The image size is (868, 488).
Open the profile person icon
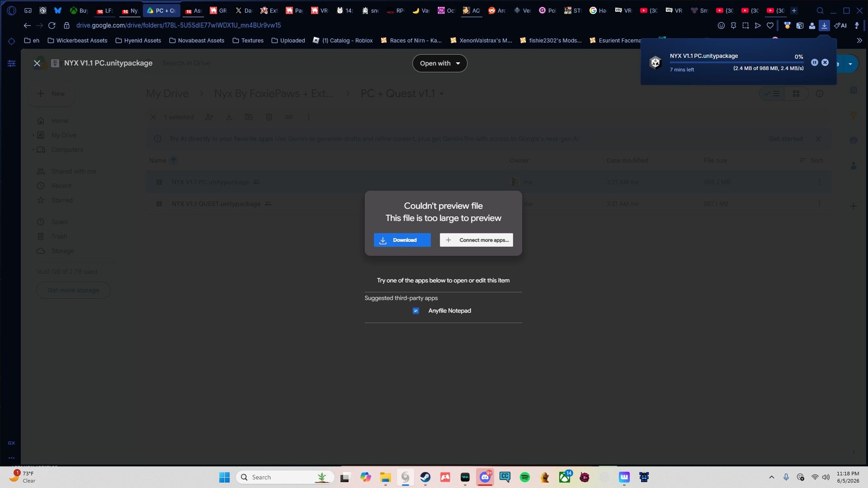point(812,26)
